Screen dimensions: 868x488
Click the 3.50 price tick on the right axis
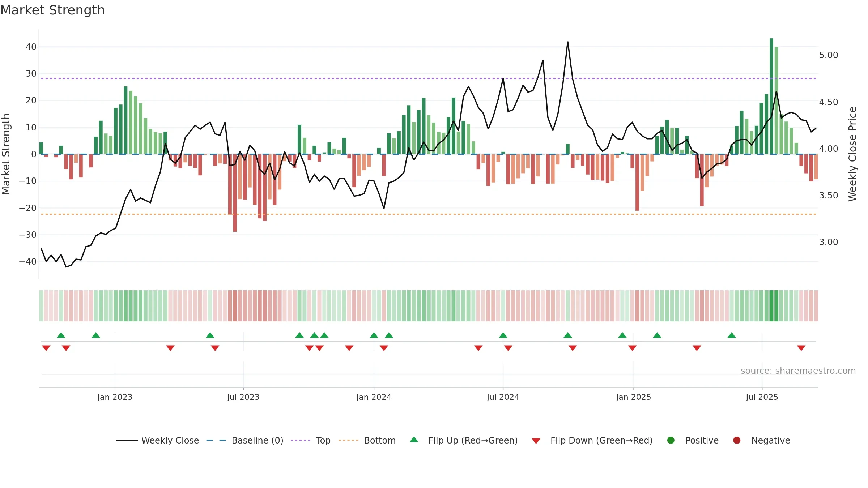click(829, 195)
